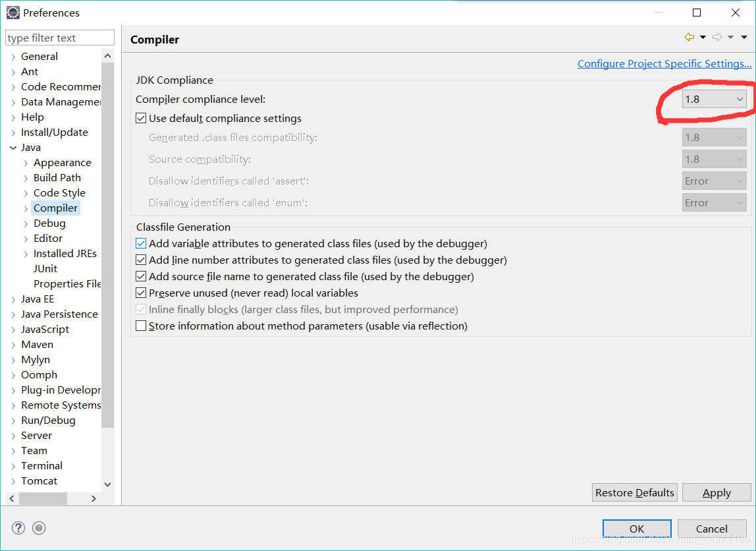Select Team category
The height and width of the screenshot is (551, 756).
[34, 451]
